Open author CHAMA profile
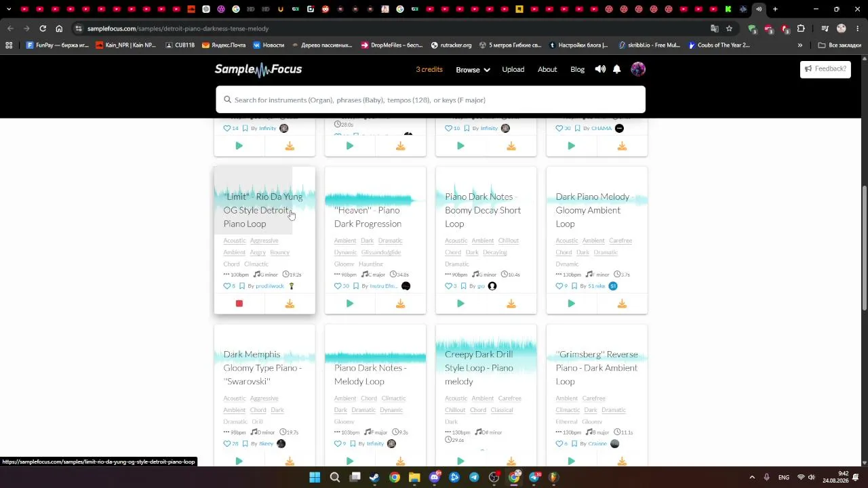Viewport: 868px width, 488px height. click(601, 128)
